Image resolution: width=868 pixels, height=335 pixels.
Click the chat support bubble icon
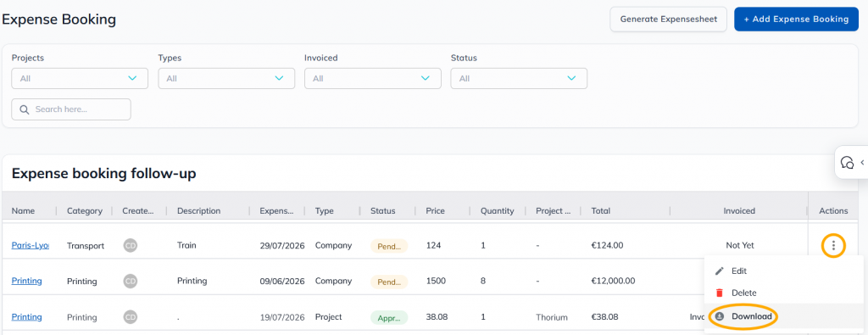847,162
